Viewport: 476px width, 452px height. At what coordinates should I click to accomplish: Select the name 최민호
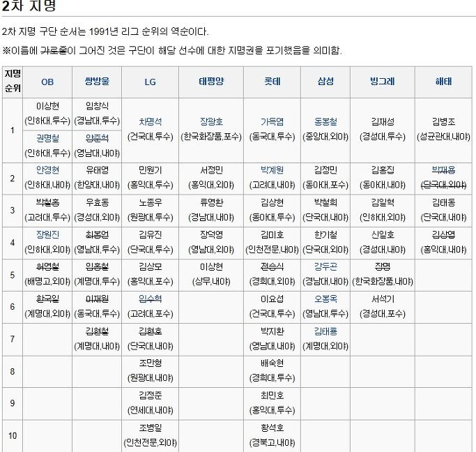point(272,395)
